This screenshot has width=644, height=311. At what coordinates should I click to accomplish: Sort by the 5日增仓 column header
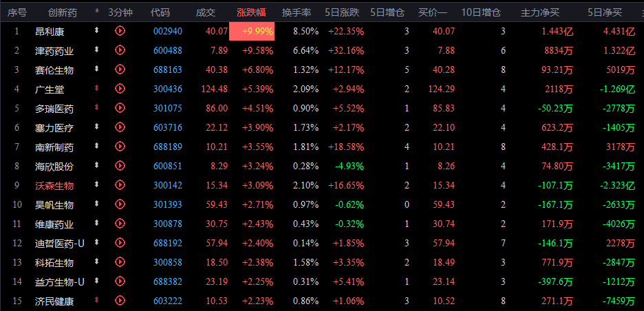point(387,13)
